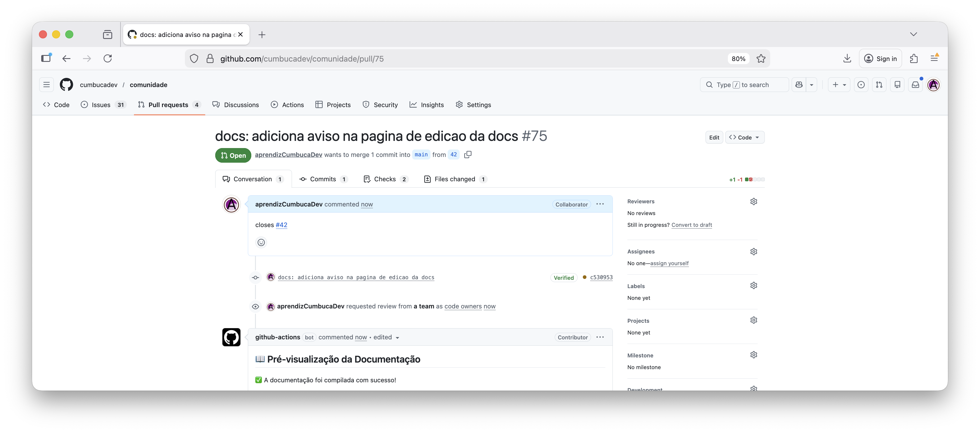Open the Insights tab

[x=427, y=105]
